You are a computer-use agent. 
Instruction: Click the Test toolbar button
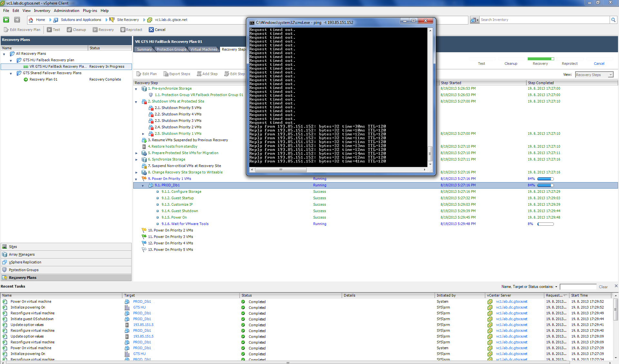[x=54, y=30]
